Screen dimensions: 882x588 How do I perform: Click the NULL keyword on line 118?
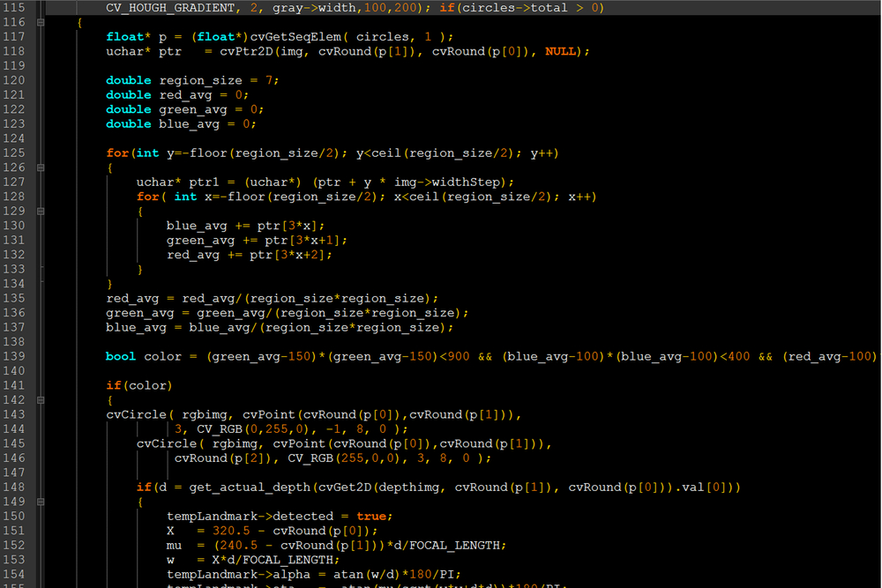(563, 51)
